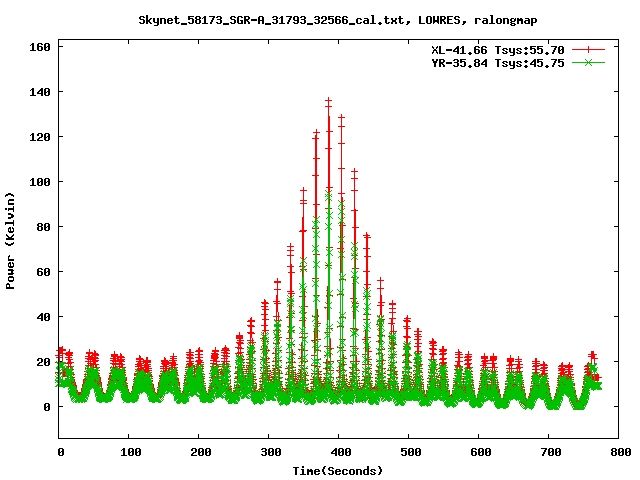The height and width of the screenshot is (480, 640).
Task: Click the y-axis tick label 80
Action: pyautogui.click(x=43, y=227)
